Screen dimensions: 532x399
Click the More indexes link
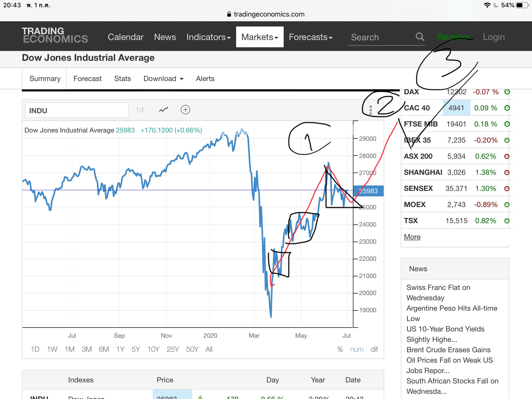point(412,237)
